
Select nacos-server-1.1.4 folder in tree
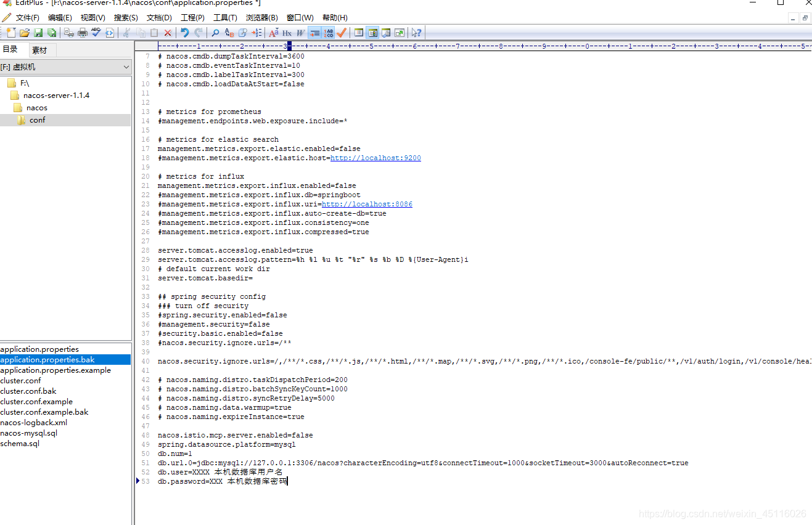tap(56, 95)
